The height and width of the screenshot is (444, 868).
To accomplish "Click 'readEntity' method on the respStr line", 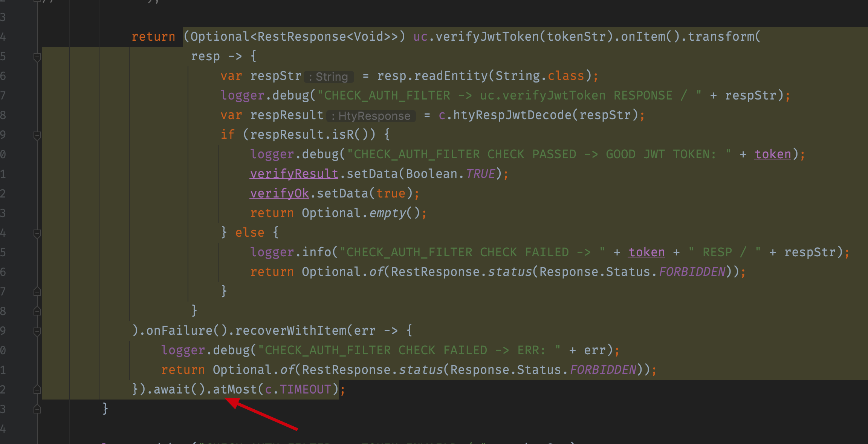I will [x=451, y=76].
